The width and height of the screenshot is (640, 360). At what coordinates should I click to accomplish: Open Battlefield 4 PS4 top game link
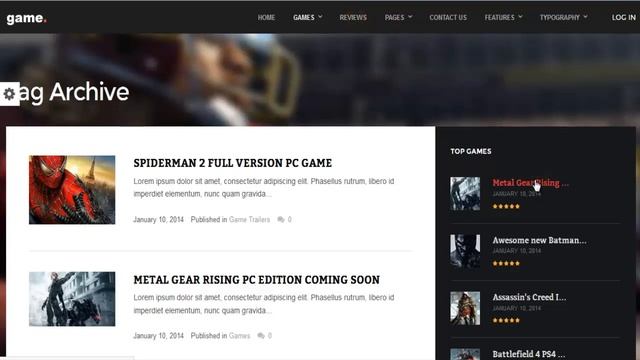click(529, 354)
